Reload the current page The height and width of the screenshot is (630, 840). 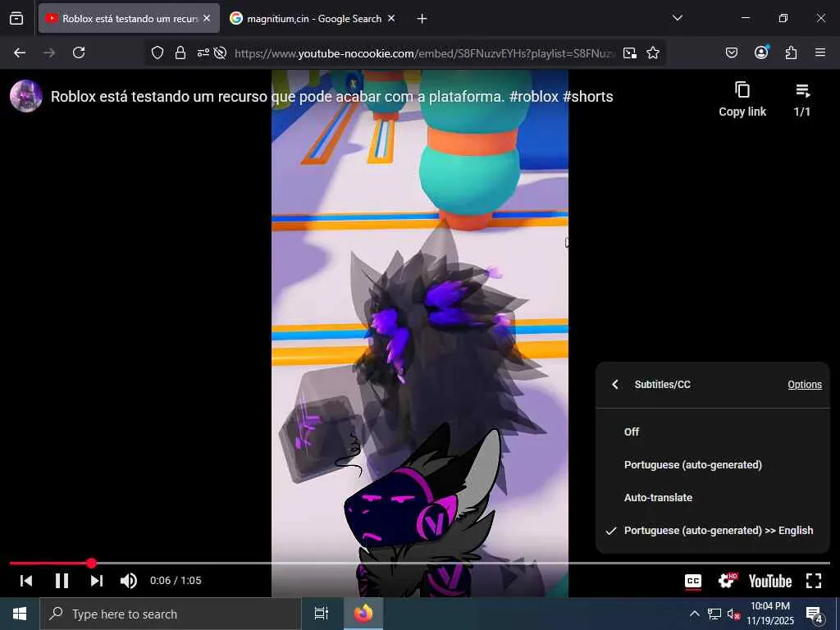point(79,52)
